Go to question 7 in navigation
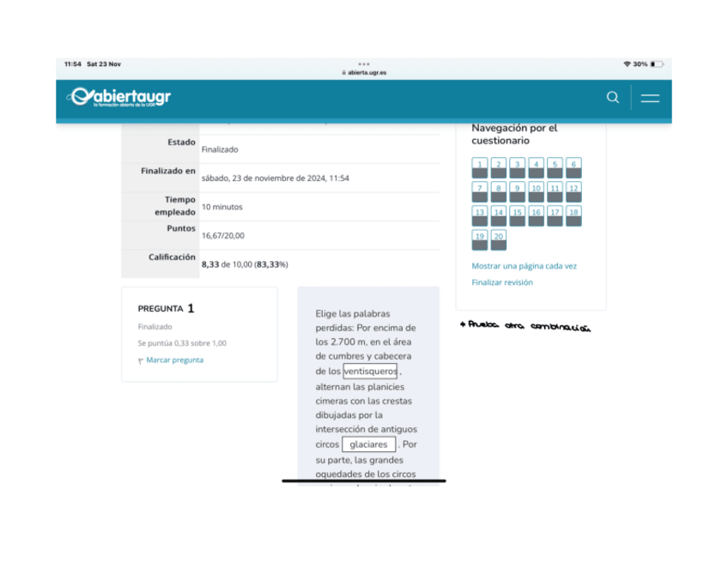This screenshot has height=581, width=728. coord(480,192)
